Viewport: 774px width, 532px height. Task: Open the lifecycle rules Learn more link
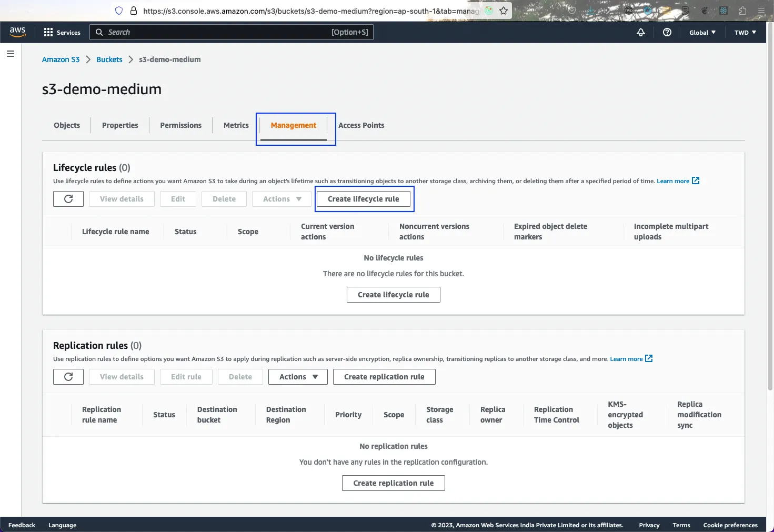tap(673, 181)
